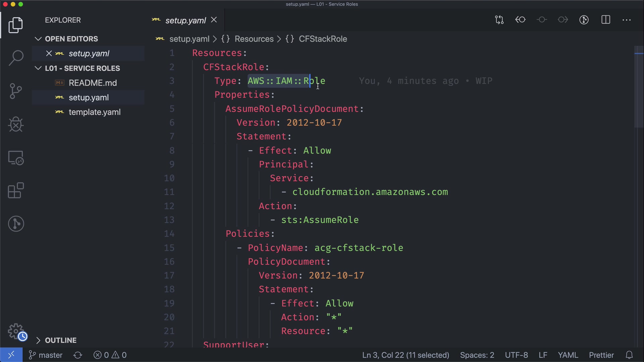Open the Remote Explorer view
Viewport: 644px width, 362px height.
pyautogui.click(x=16, y=158)
